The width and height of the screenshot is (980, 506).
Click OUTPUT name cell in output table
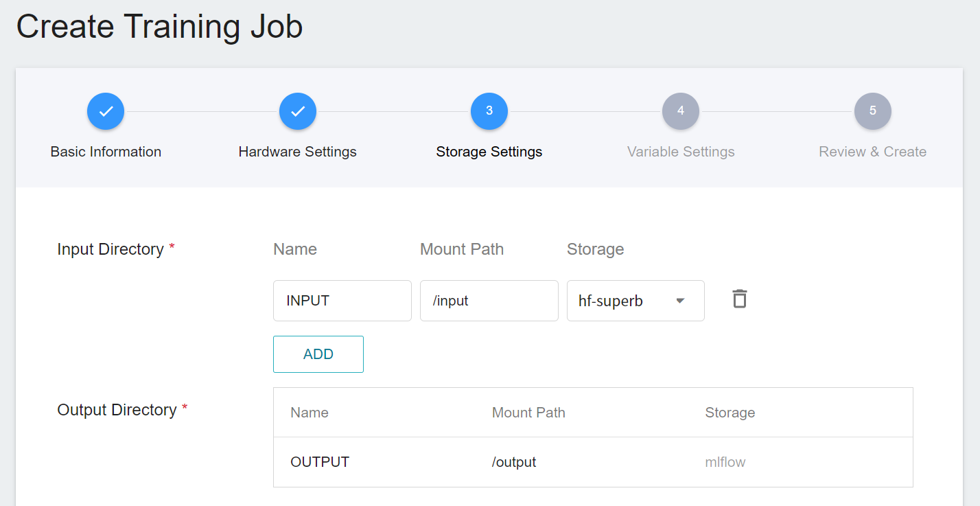point(320,462)
